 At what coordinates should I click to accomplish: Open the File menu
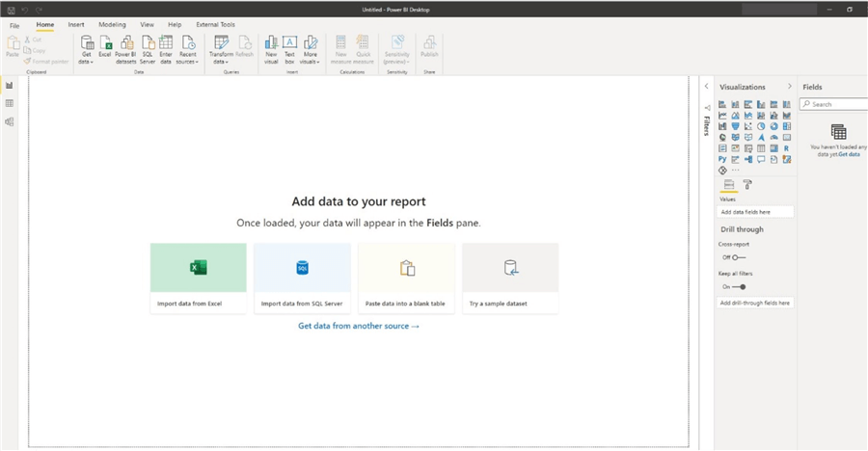coord(14,24)
